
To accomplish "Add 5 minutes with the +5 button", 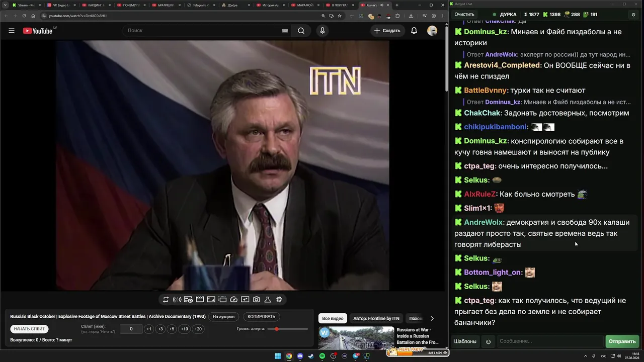I will (172, 329).
